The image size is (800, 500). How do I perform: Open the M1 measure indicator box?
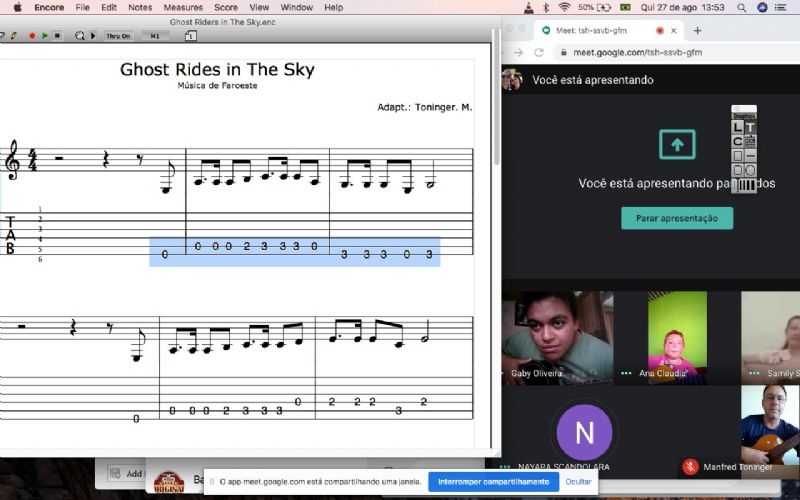[155, 36]
